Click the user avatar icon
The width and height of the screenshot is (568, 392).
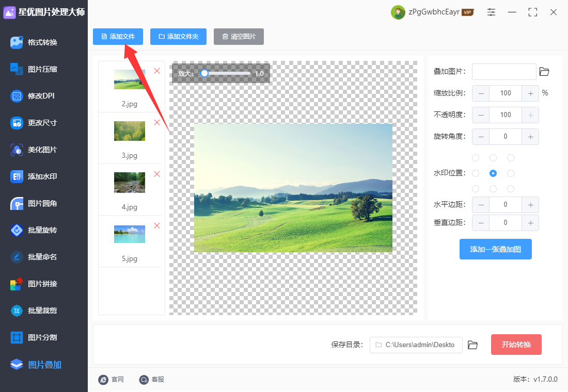point(398,12)
